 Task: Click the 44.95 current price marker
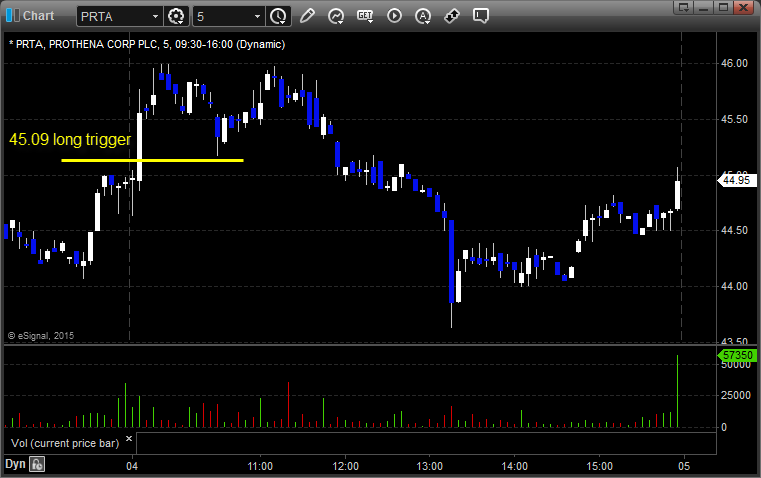pyautogui.click(x=737, y=181)
